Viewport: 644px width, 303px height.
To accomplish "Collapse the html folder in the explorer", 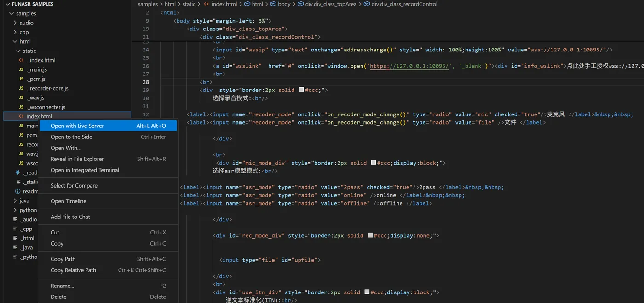I will point(15,41).
